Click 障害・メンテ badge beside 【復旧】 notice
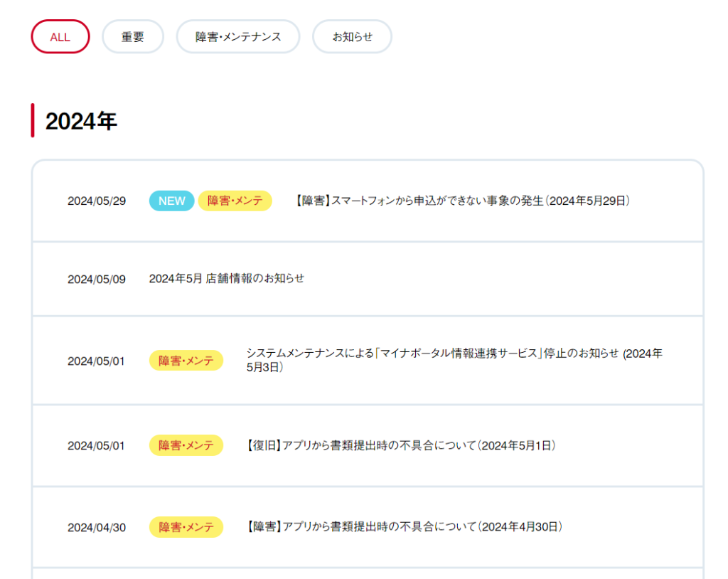728x579 pixels. pyautogui.click(x=186, y=446)
